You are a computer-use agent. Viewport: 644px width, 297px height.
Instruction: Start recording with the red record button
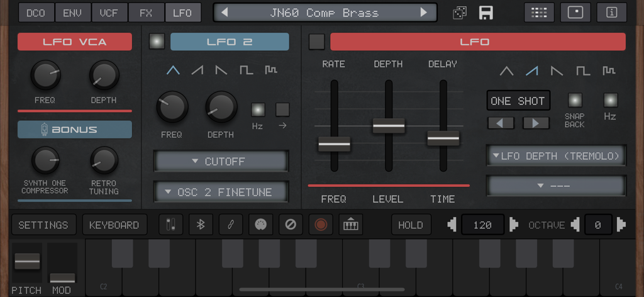[321, 225]
